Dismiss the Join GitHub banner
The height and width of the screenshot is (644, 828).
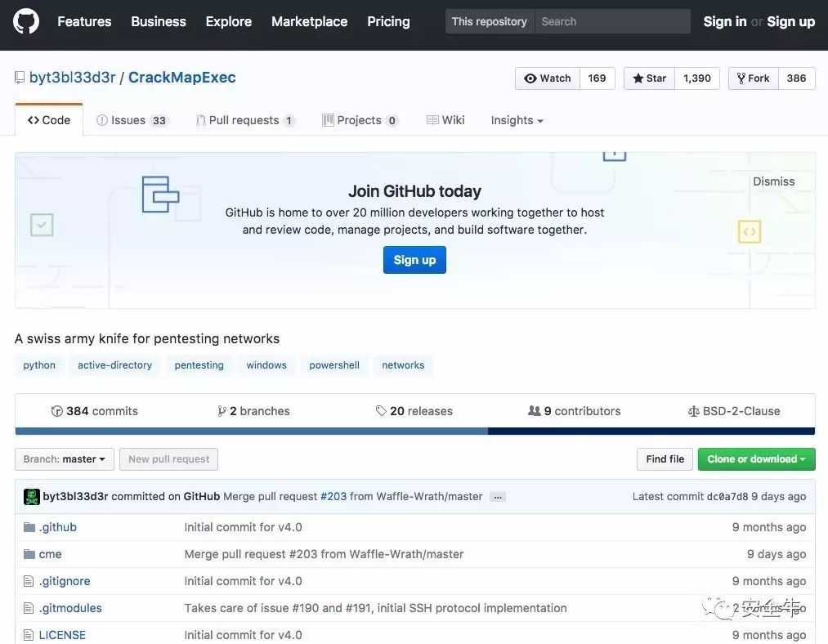tap(773, 181)
